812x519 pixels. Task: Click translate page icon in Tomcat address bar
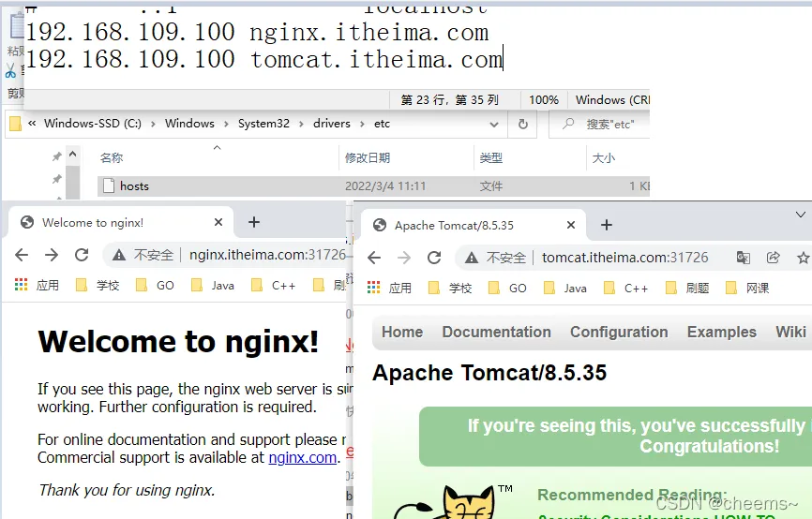(x=744, y=258)
